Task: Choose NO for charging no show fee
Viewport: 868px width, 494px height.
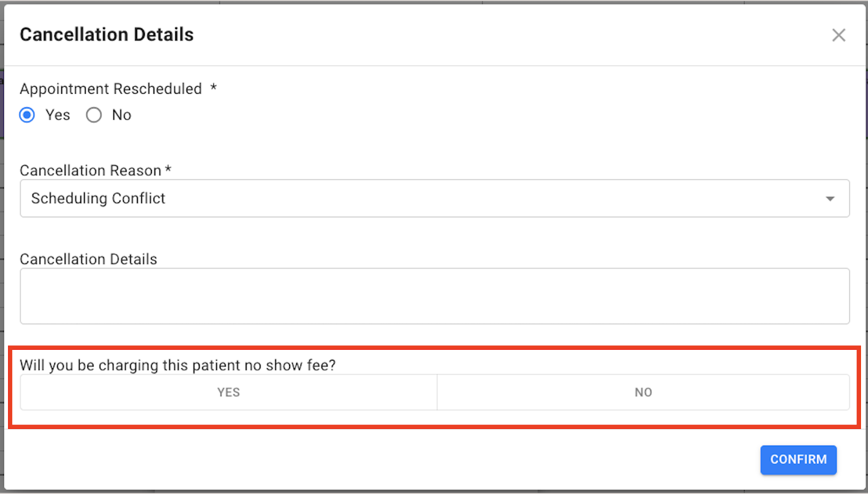Action: click(643, 392)
